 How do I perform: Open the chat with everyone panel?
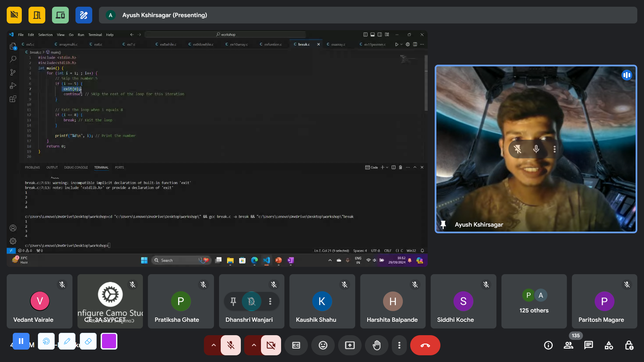588,345
